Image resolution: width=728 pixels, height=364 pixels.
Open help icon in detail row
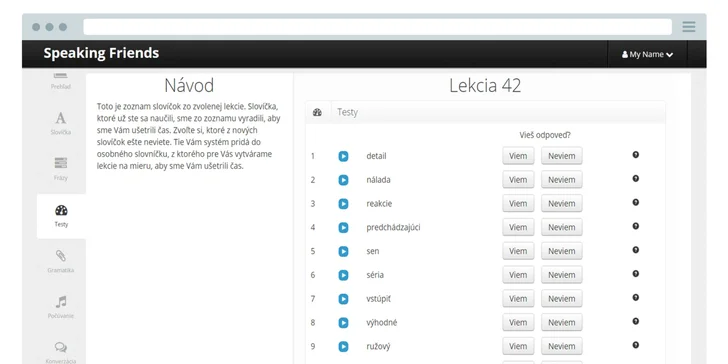pyautogui.click(x=636, y=155)
